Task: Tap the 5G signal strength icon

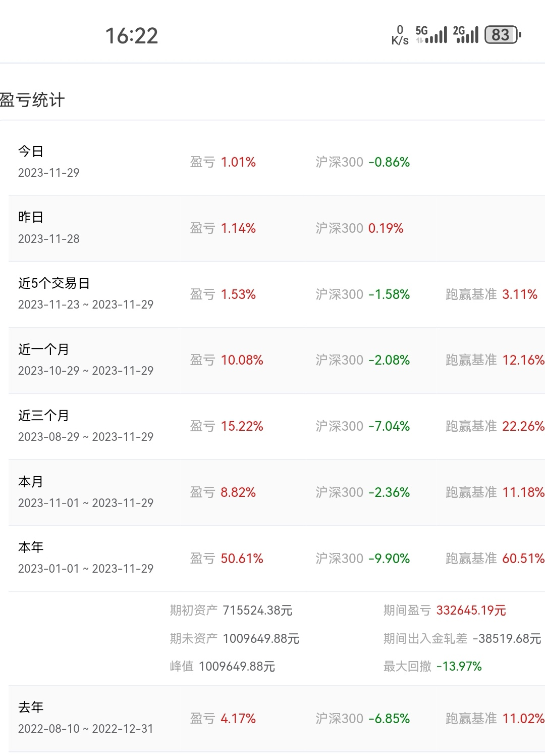Action: (431, 34)
